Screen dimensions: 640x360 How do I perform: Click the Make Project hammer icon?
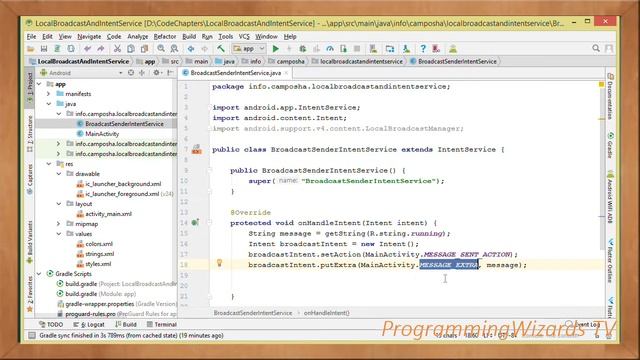[x=221, y=49]
